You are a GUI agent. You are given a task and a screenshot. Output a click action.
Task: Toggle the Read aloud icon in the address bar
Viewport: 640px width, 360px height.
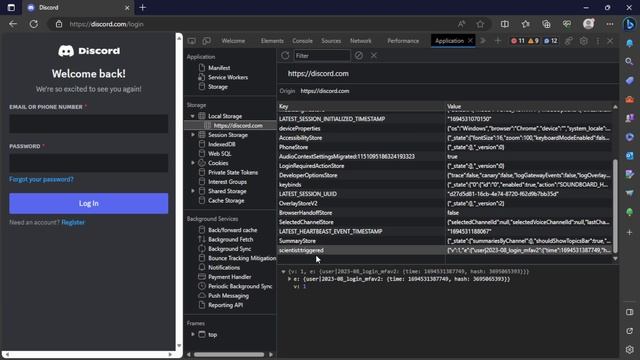(461, 24)
